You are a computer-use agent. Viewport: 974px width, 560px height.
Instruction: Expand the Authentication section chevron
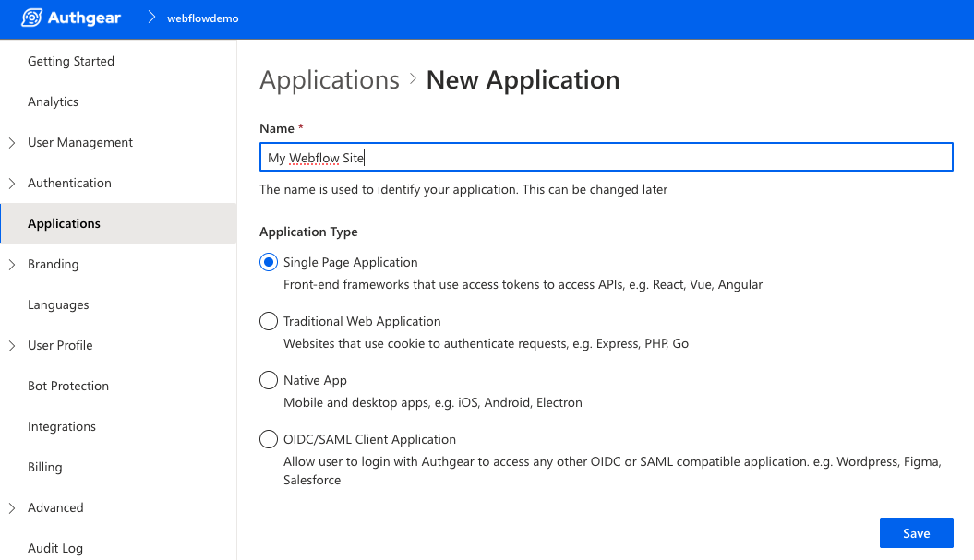pos(12,183)
